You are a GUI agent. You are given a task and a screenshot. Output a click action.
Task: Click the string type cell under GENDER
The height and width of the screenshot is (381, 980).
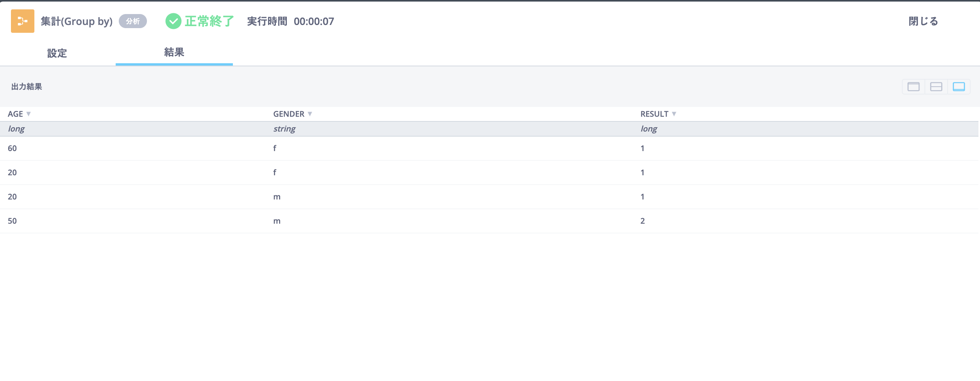[x=284, y=129]
